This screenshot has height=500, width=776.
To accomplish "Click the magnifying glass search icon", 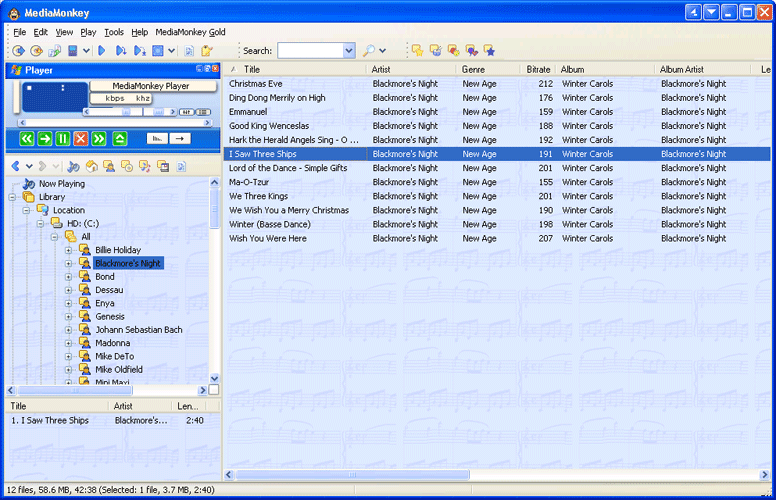I will (x=369, y=50).
